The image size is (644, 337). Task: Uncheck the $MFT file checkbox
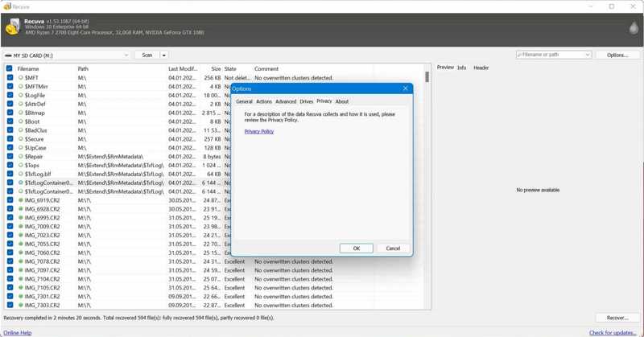[x=10, y=77]
